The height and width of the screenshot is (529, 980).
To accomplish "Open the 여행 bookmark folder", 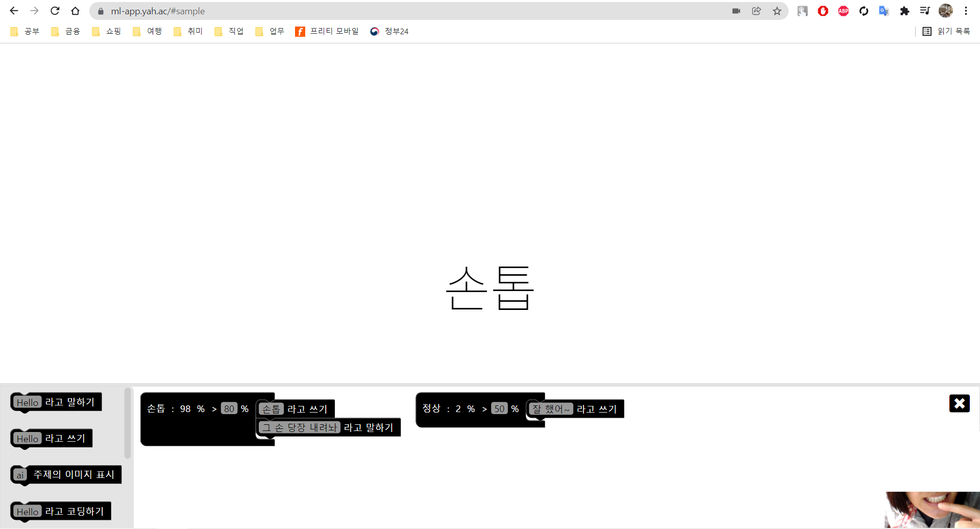I will [147, 31].
